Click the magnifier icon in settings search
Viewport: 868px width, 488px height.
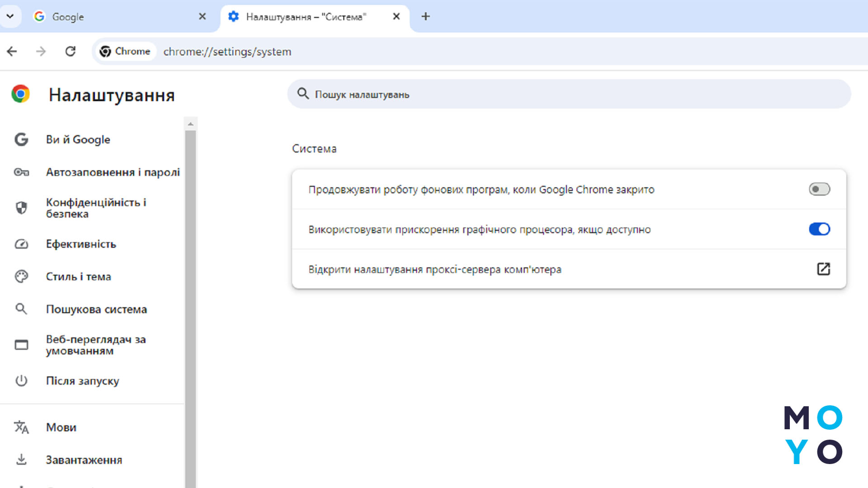coord(303,94)
